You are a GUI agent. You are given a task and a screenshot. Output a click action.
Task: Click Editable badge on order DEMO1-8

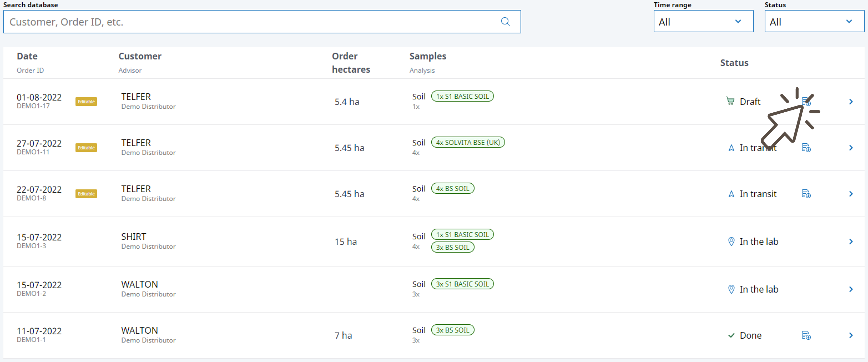click(86, 194)
